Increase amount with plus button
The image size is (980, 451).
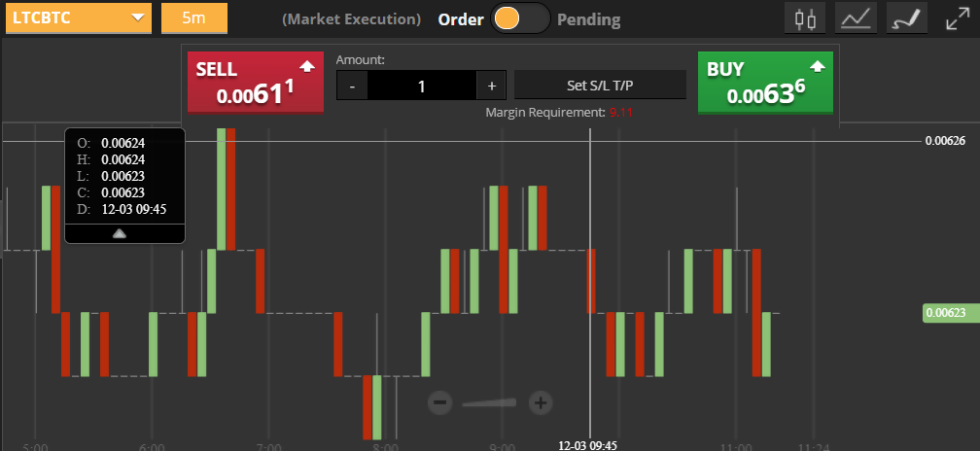click(492, 86)
